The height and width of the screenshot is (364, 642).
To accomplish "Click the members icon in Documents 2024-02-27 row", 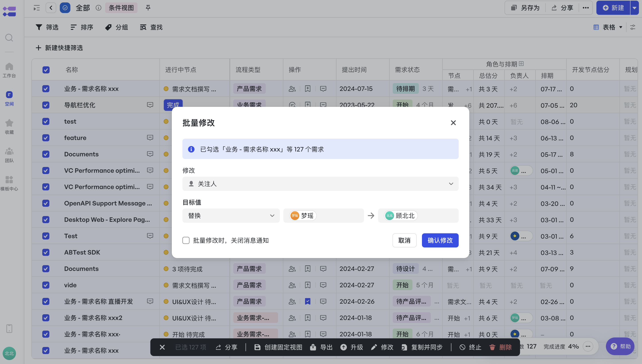I will (292, 269).
